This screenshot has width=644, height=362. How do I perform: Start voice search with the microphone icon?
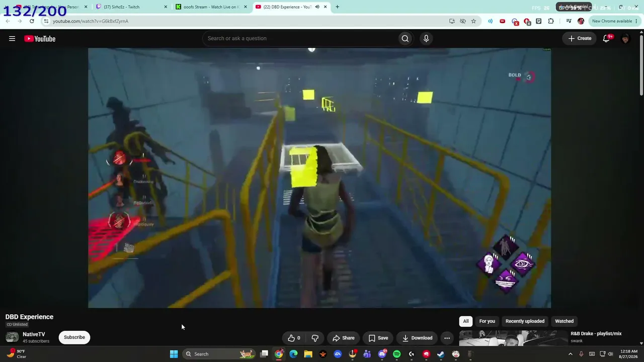[x=426, y=39]
